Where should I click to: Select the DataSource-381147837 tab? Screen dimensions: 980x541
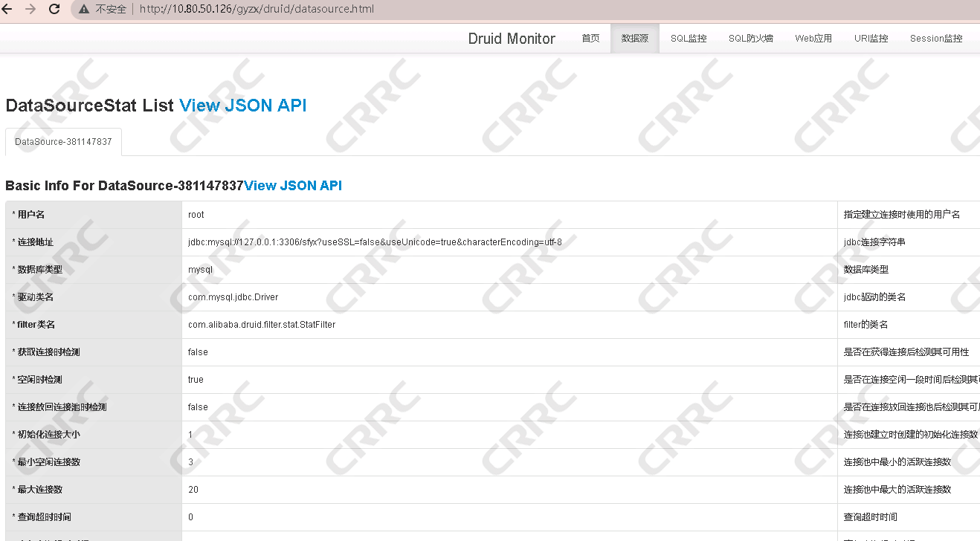click(63, 142)
